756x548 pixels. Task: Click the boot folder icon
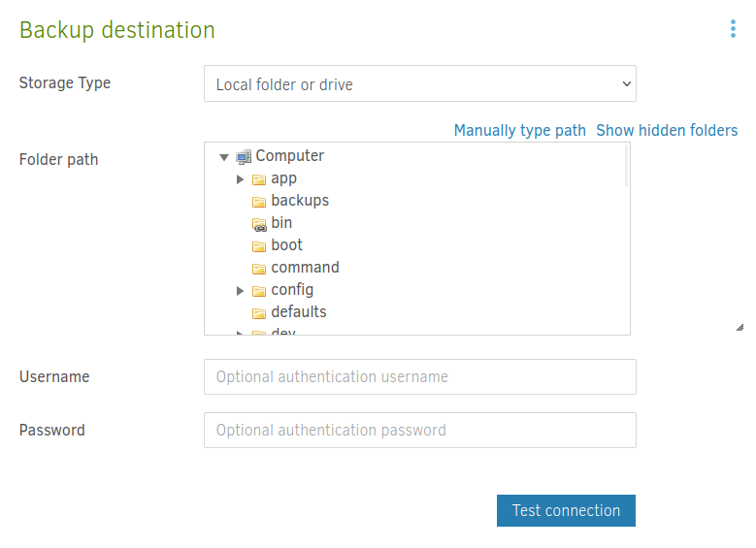coord(259,246)
